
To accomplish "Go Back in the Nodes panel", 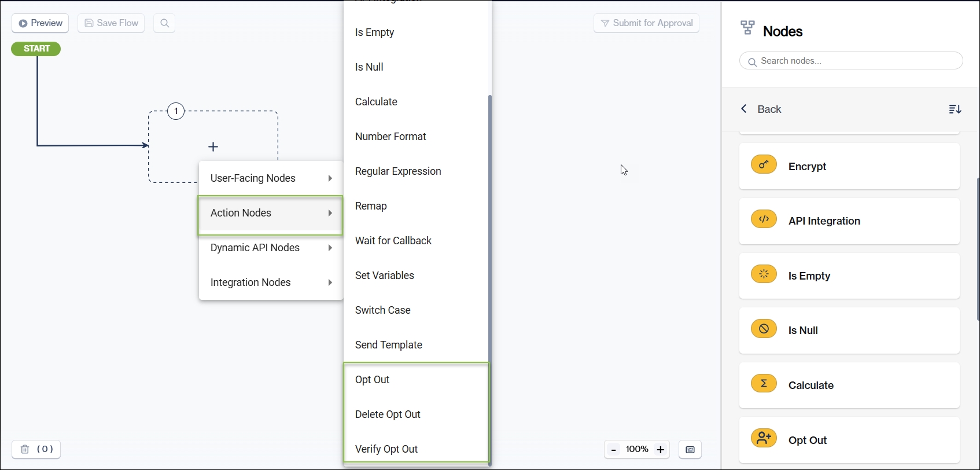I will (x=761, y=109).
